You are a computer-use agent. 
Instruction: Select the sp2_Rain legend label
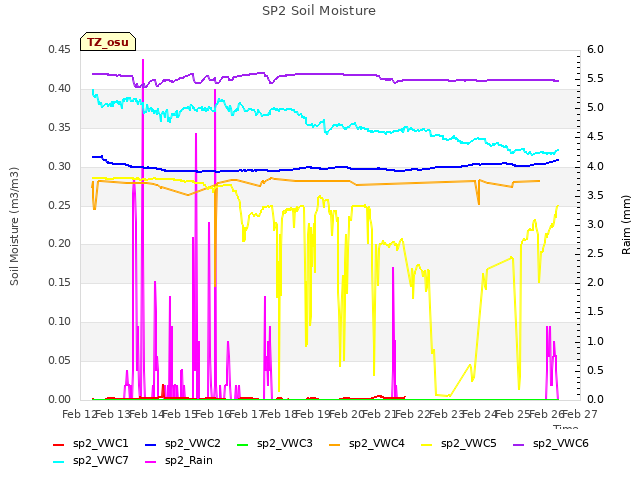point(189,461)
